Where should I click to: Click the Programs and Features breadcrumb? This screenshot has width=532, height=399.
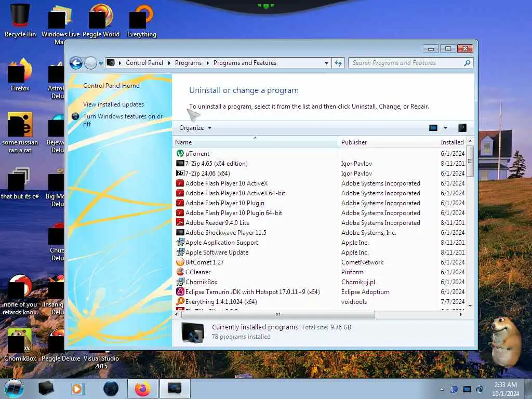245,63
